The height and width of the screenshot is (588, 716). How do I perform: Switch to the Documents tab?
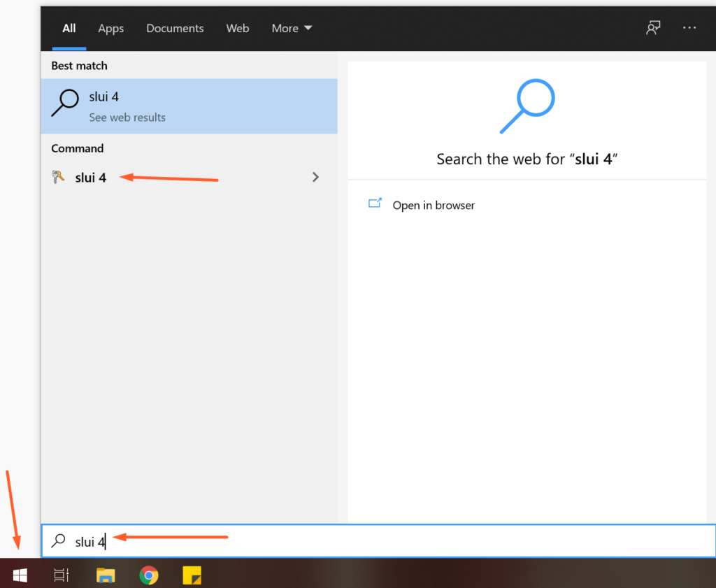pyautogui.click(x=175, y=28)
